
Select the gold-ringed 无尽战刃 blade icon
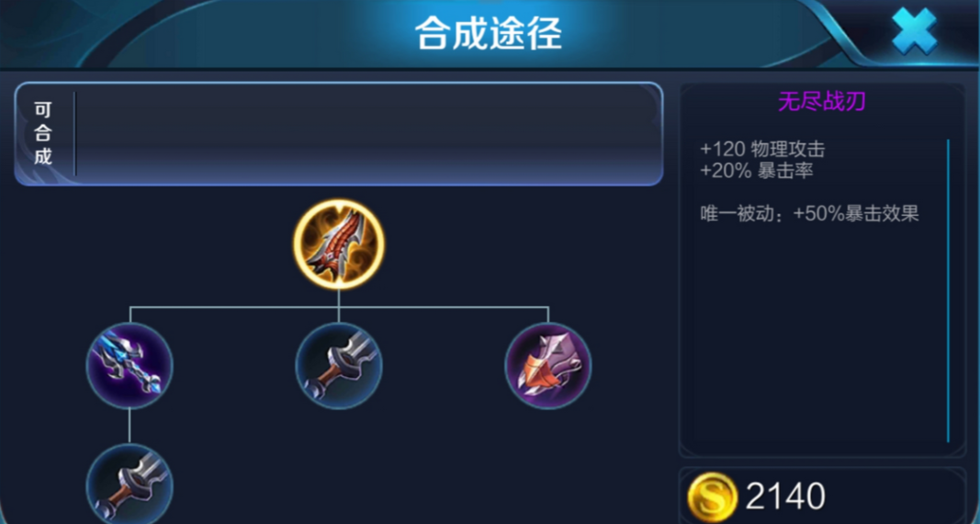(x=339, y=245)
